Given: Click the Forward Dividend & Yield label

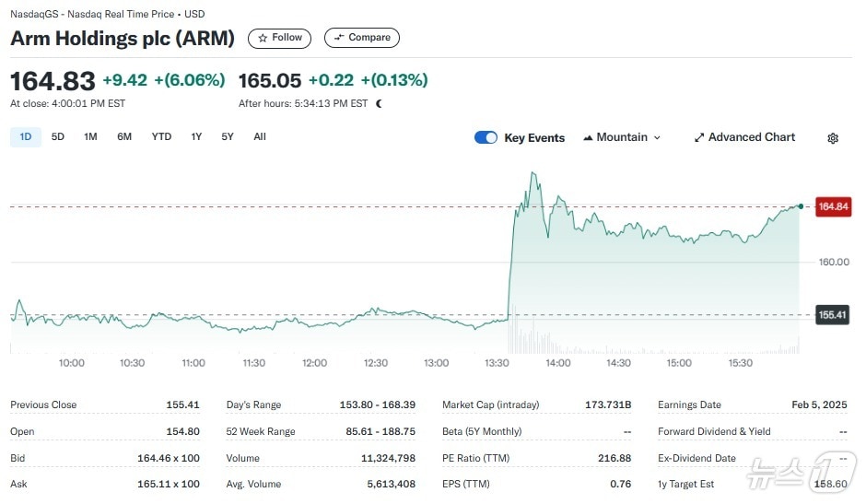Looking at the screenshot, I should pyautogui.click(x=714, y=431).
